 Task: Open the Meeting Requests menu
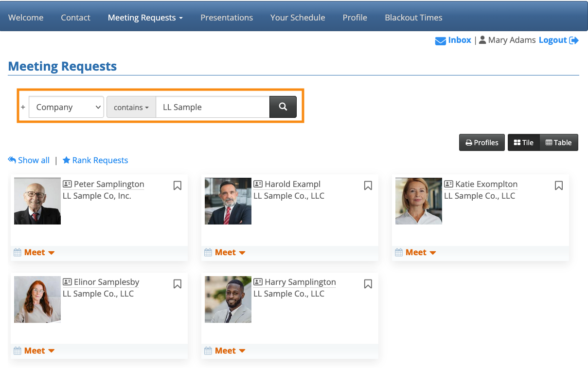tap(145, 18)
